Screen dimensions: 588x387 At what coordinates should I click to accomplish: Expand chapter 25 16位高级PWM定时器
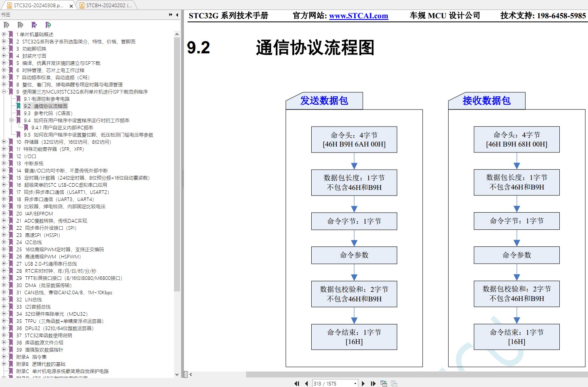4,249
